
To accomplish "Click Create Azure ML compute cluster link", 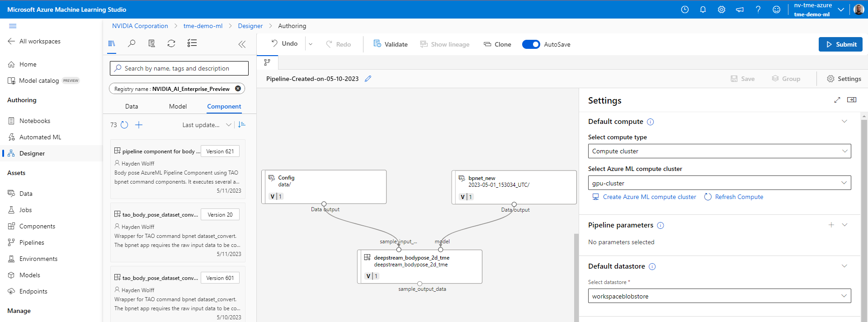I will click(645, 197).
